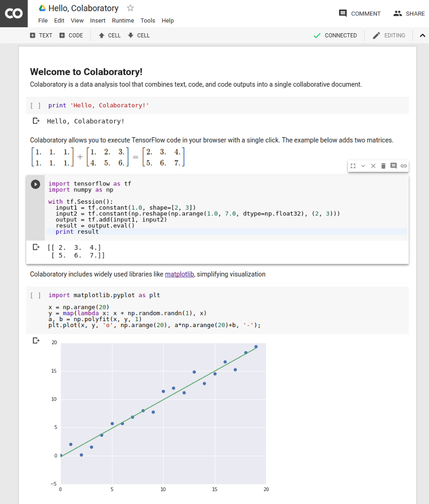Viewport: 429px width, 504px height.
Task: Click the 'Colaboratory is a data analysis tool' paragraph
Action: click(x=196, y=85)
